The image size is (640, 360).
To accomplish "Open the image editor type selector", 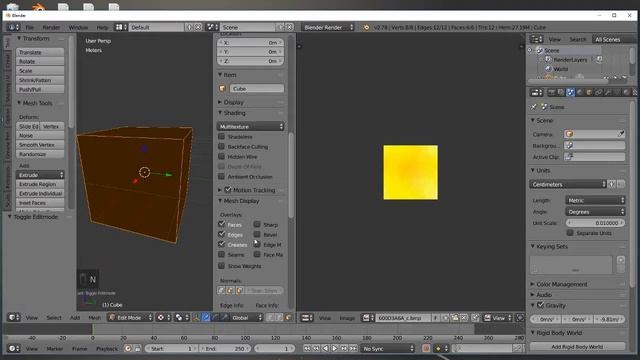I will pyautogui.click(x=307, y=318).
